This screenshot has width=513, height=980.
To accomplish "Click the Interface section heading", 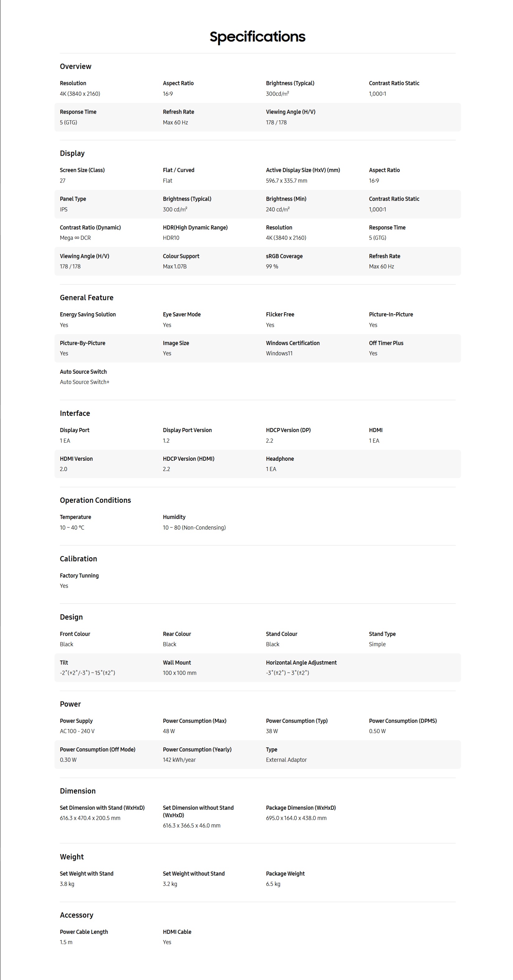I will tap(74, 413).
